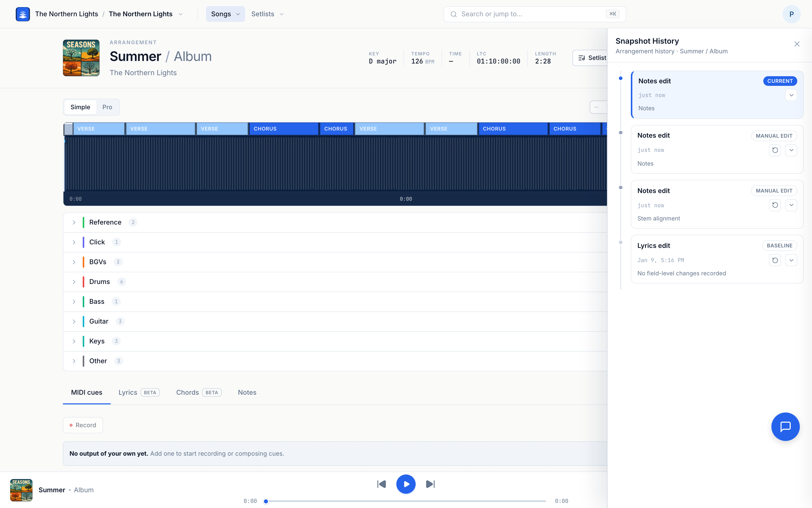This screenshot has height=508, width=812.
Task: Select the Lyrics beta tab
Action: (139, 392)
